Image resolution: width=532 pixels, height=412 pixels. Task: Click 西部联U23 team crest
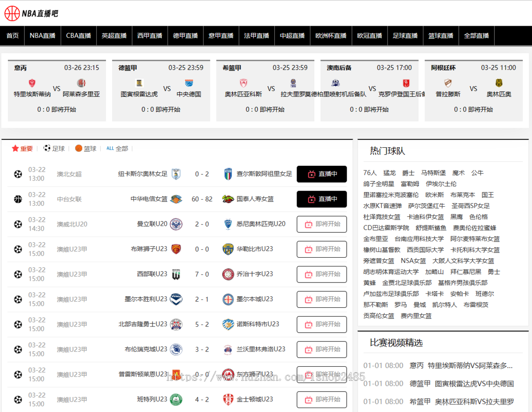(176, 274)
